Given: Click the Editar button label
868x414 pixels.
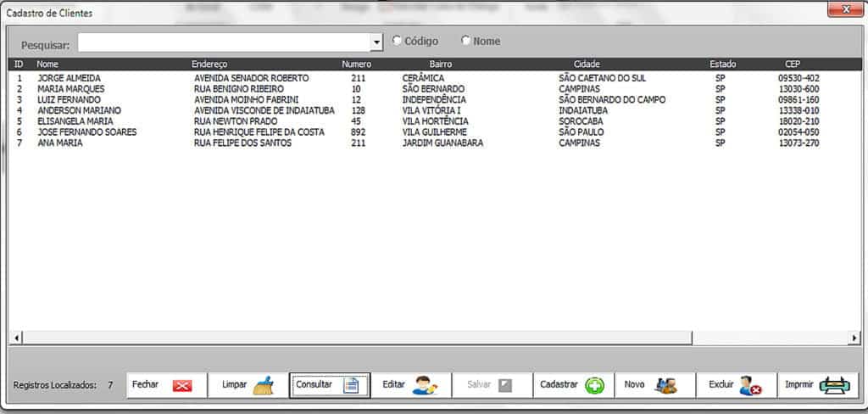Looking at the screenshot, I should pyautogui.click(x=393, y=384).
